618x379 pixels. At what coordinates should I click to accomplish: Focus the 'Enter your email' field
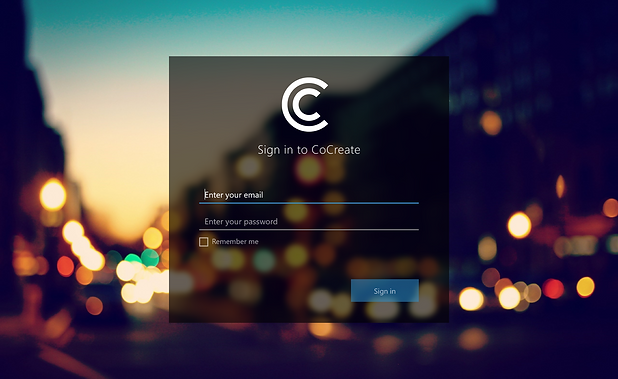point(309,195)
